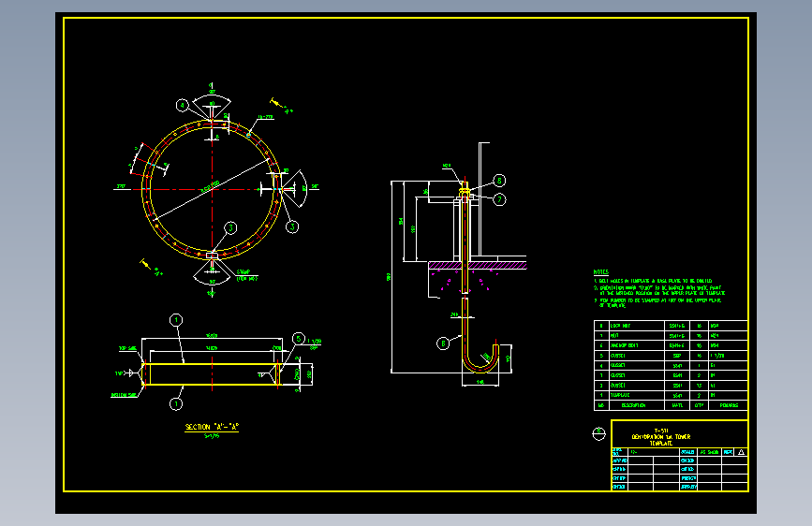Click balloon 1 above the section view
The image size is (812, 526).
176,320
